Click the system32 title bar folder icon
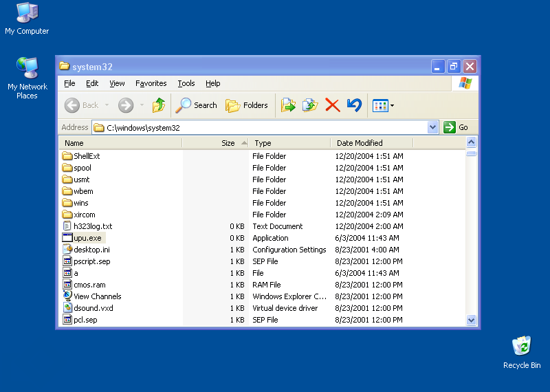 pyautogui.click(x=64, y=66)
